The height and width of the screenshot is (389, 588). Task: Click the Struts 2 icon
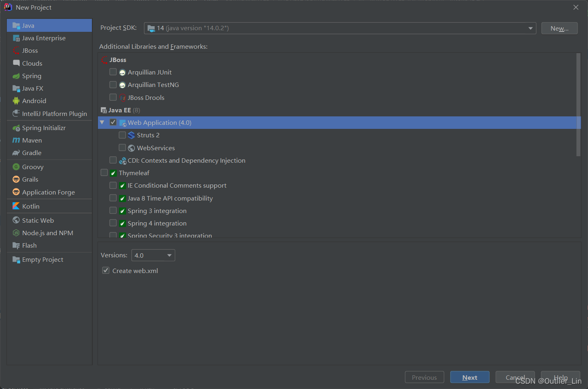[x=131, y=135]
